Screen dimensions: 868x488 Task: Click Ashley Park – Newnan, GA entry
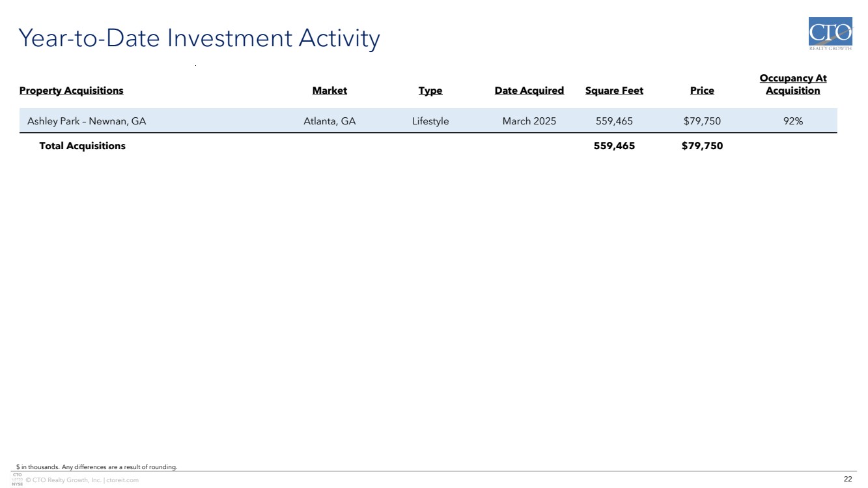point(87,121)
